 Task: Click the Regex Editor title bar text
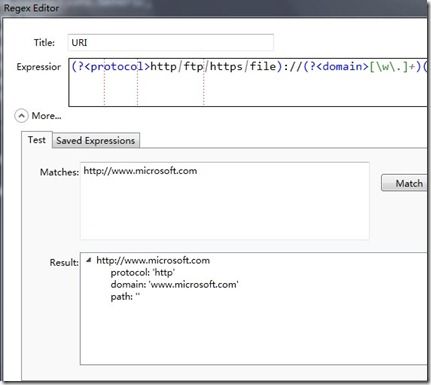coord(32,8)
